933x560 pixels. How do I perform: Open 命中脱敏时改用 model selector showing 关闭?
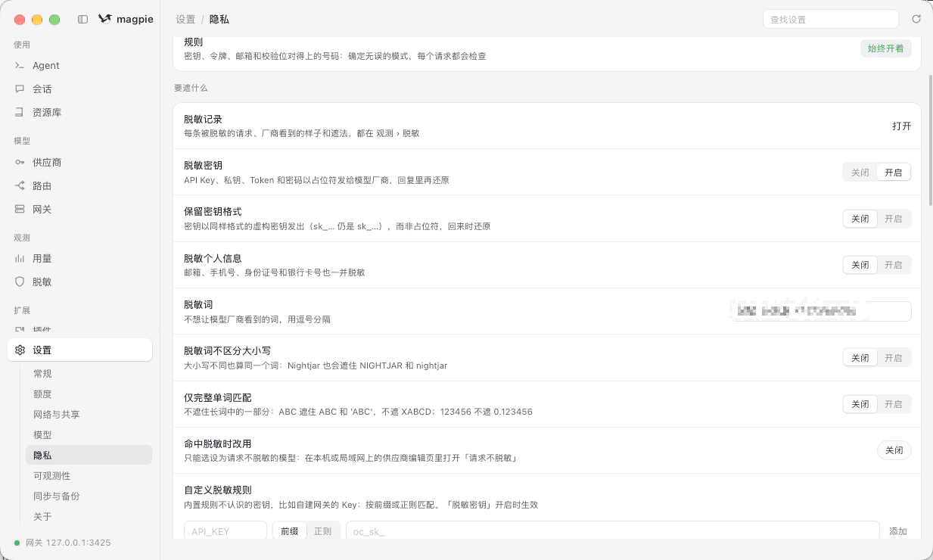click(x=894, y=450)
